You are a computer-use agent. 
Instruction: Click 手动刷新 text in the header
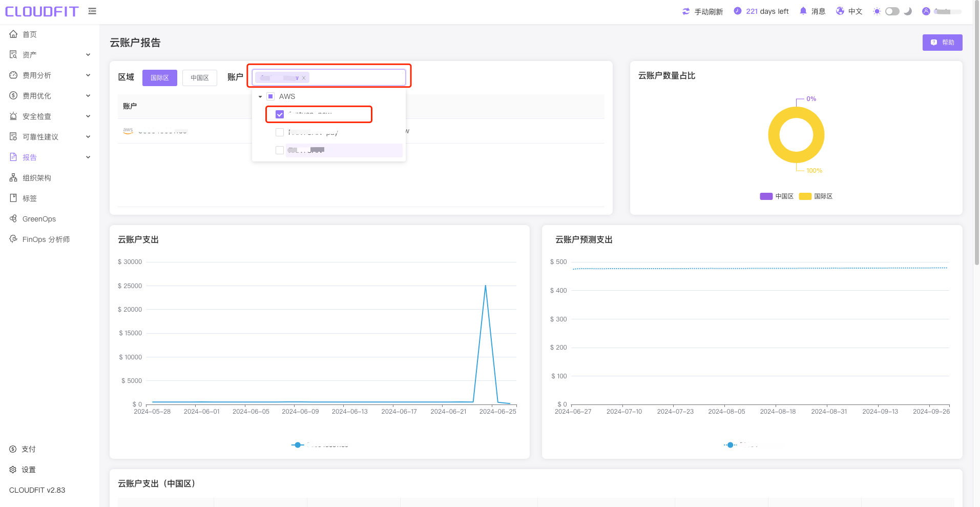coord(708,11)
